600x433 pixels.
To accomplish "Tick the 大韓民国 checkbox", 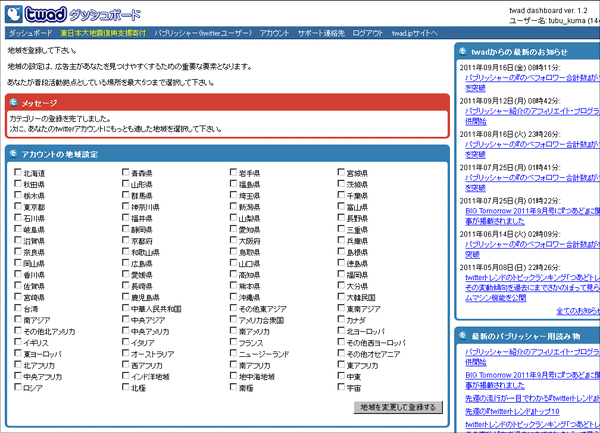I will 341,296.
